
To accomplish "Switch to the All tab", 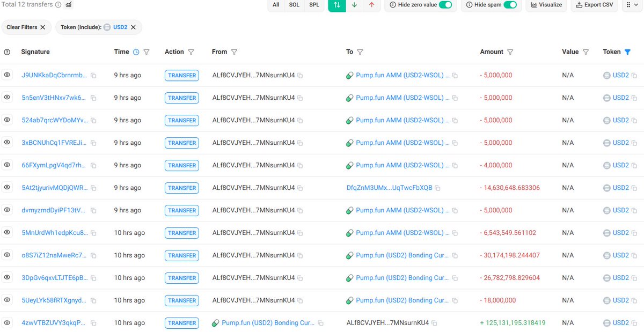I will 276,5.
